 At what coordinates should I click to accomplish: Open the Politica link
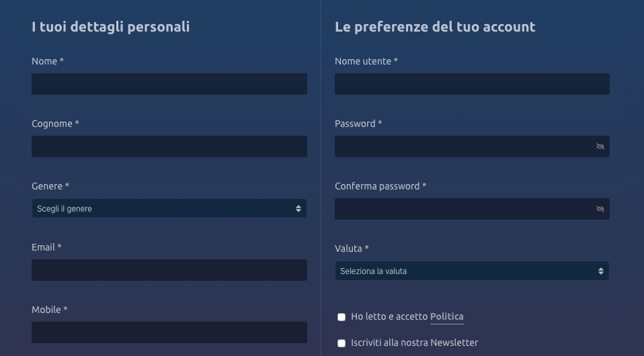coord(447,316)
